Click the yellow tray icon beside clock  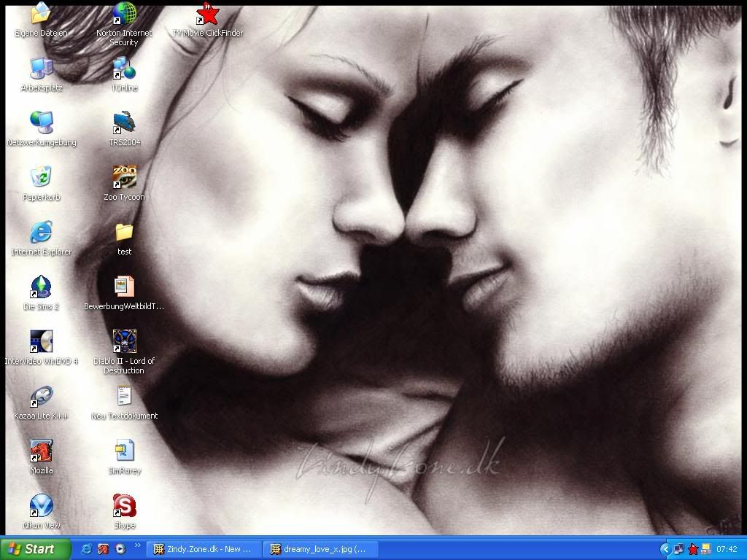click(x=706, y=550)
